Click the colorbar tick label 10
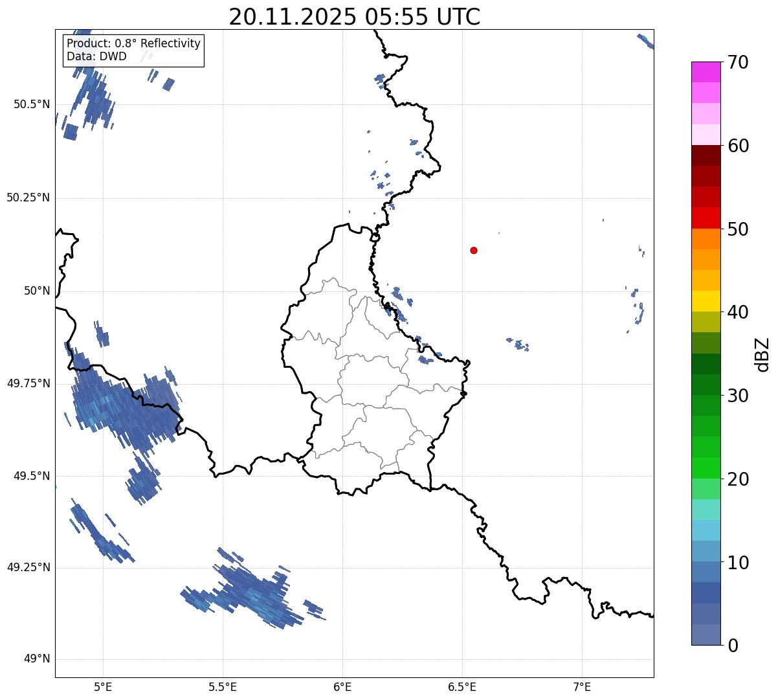778x700 pixels. [738, 563]
